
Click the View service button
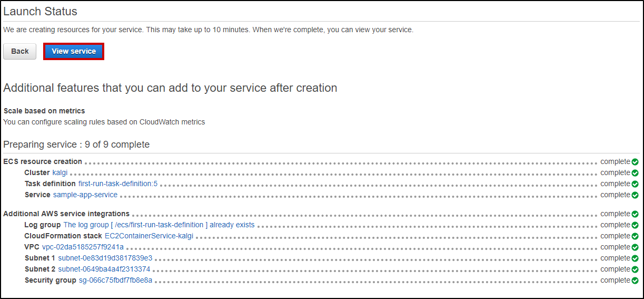(x=74, y=51)
